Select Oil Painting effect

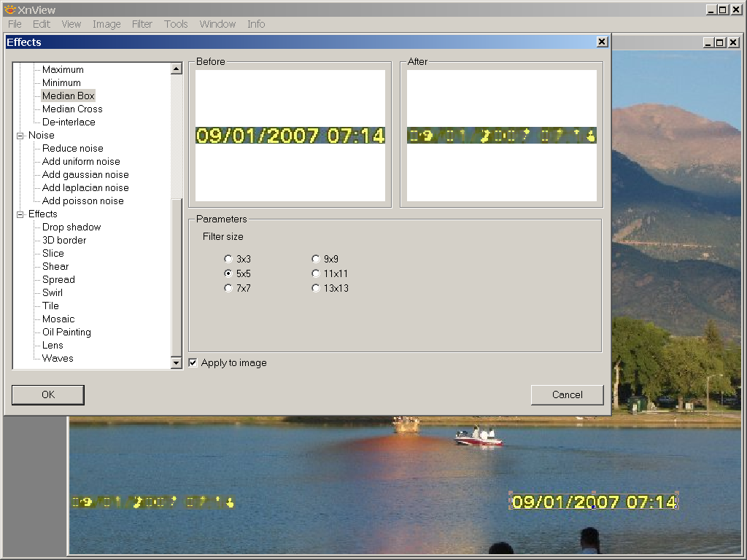(66, 332)
